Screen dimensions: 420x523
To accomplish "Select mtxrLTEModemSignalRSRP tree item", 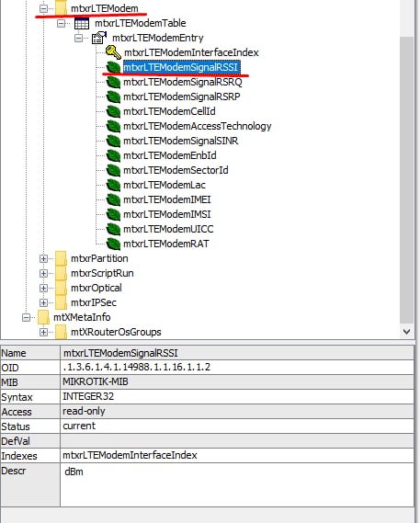I will pyautogui.click(x=182, y=97).
